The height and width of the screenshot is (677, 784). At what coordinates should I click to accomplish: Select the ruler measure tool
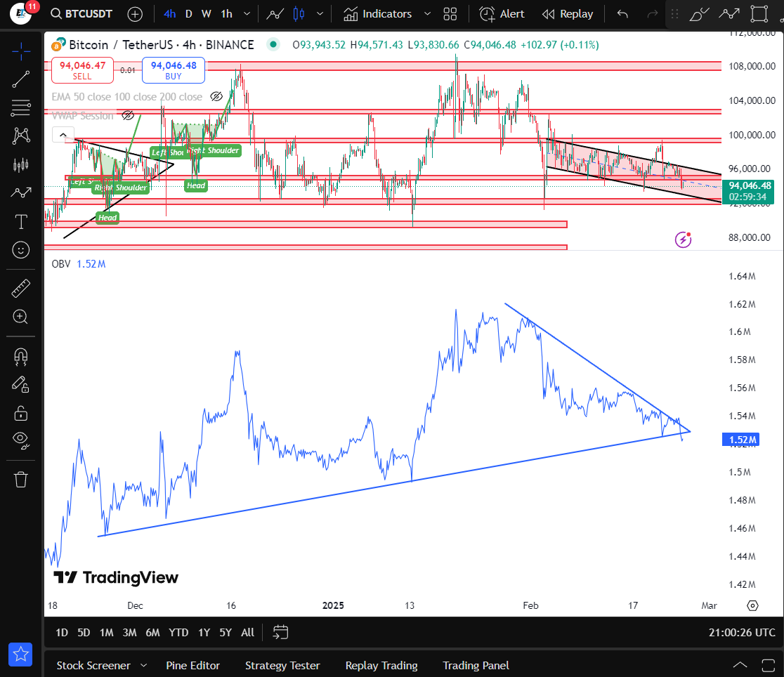[x=21, y=289]
